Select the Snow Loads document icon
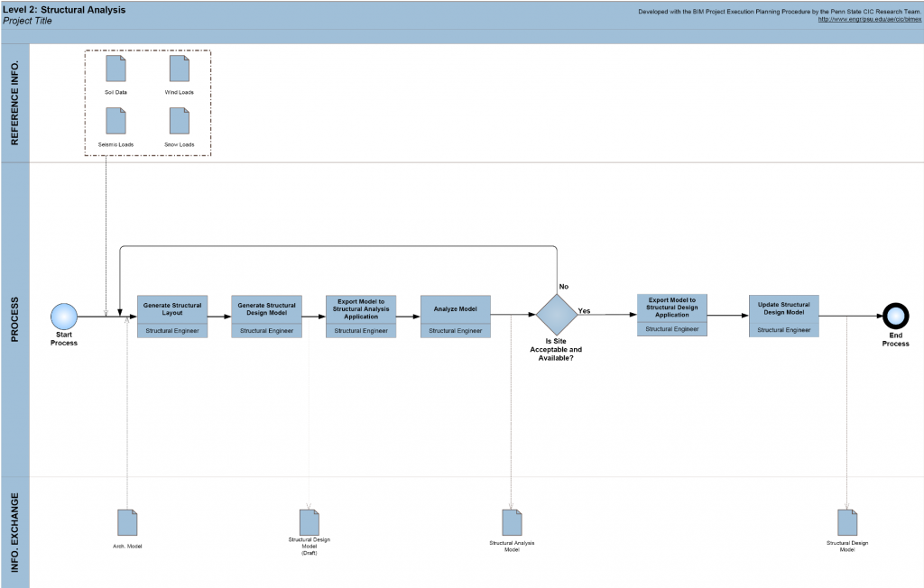 pos(179,121)
